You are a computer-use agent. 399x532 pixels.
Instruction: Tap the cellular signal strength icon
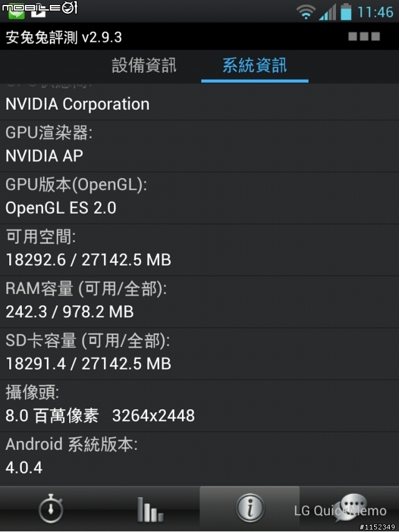(x=327, y=11)
